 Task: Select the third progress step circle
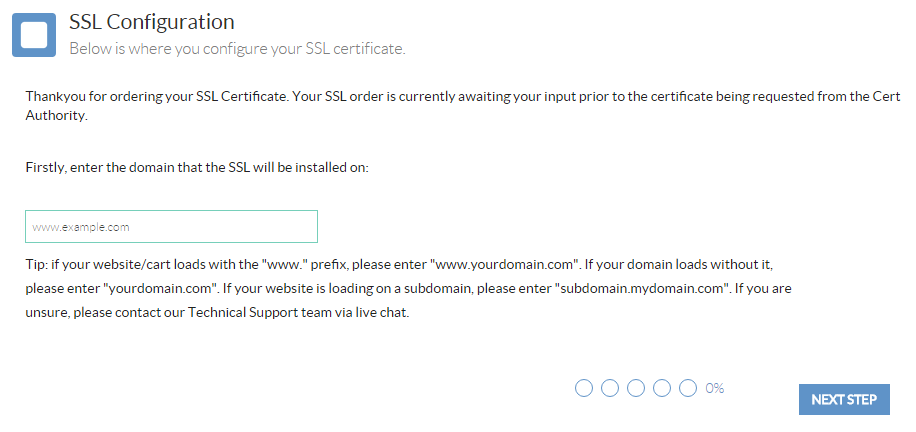tap(636, 388)
